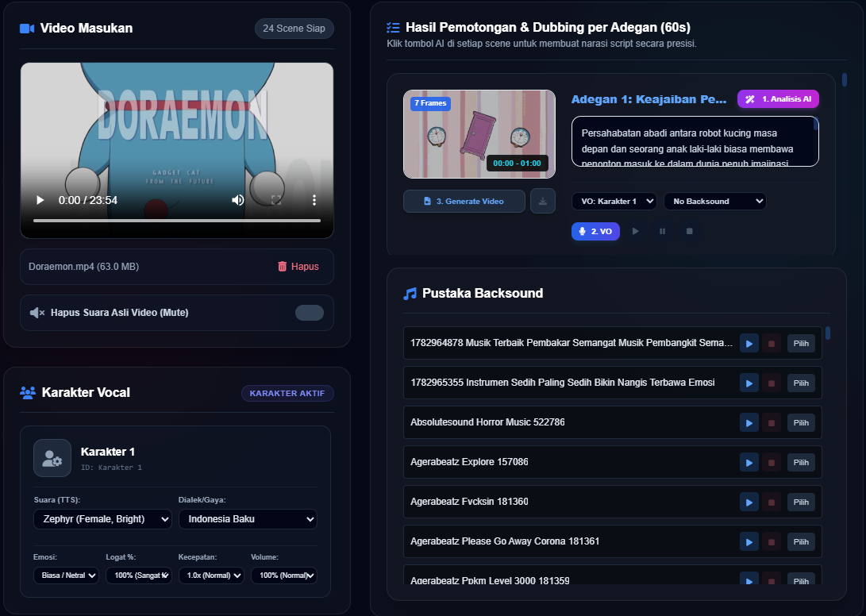Viewport: 866px width, 616px height.
Task: Open the Volume 100% dropdown
Action: (284, 575)
